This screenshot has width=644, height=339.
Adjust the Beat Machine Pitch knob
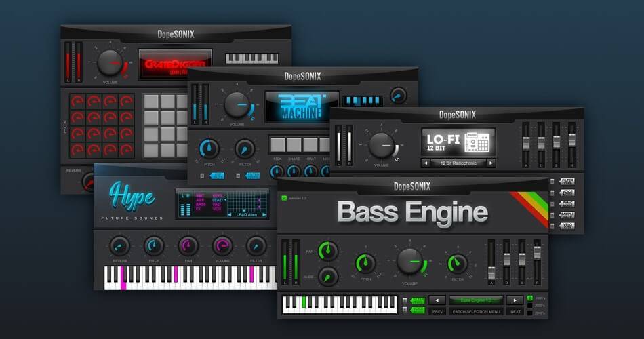[209, 148]
